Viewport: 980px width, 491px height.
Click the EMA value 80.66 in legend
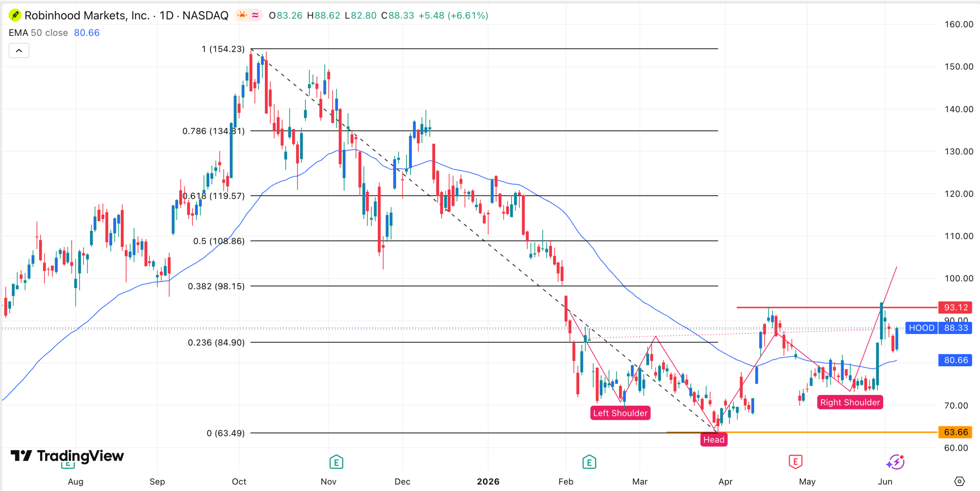tap(87, 33)
